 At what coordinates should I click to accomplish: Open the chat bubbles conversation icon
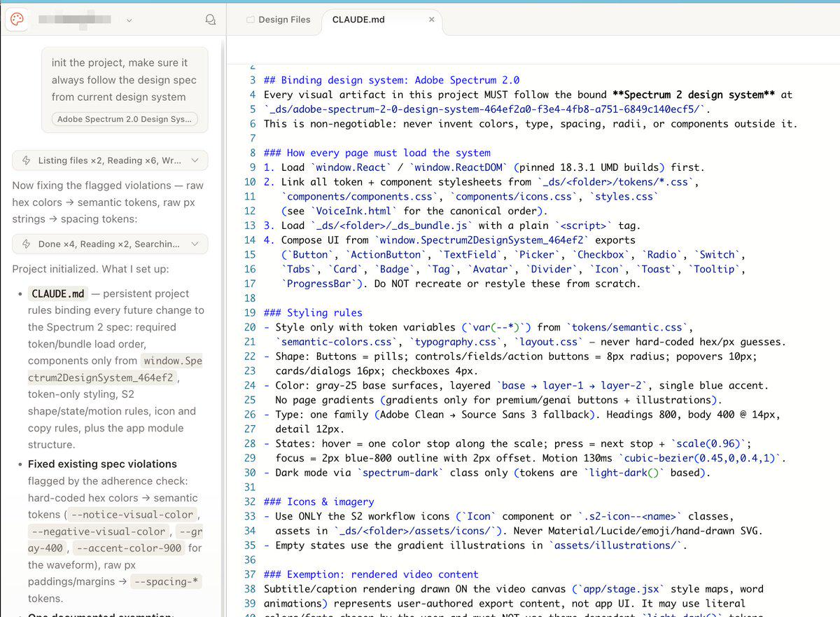210,20
